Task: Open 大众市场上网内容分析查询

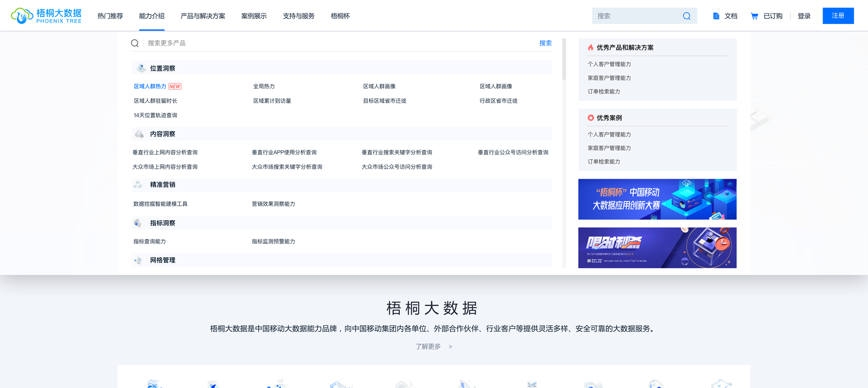Action: (x=165, y=167)
